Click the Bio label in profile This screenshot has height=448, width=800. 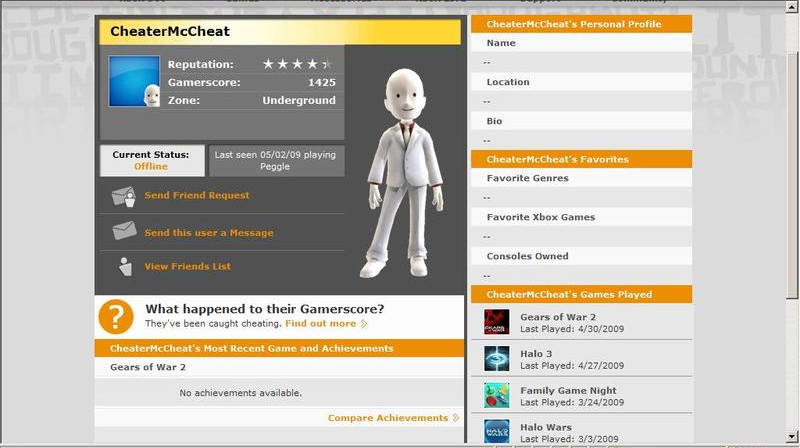pos(494,121)
